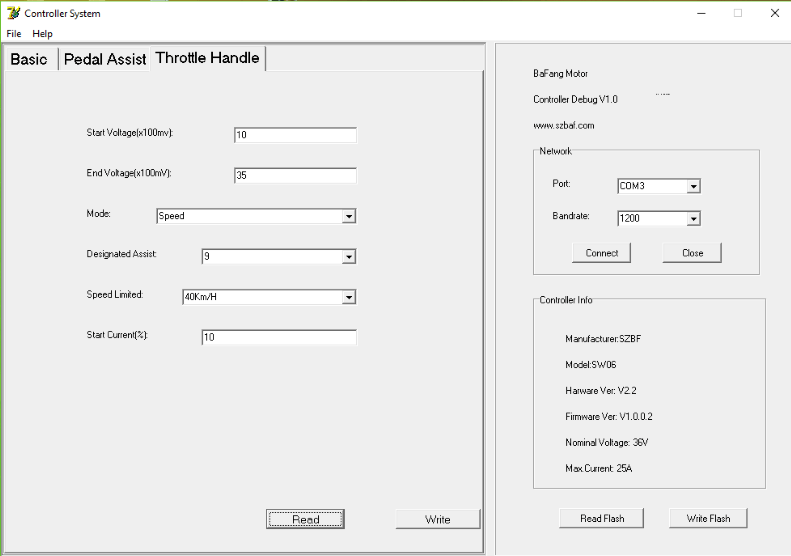Image resolution: width=791 pixels, height=556 pixels.
Task: Open the Mode dropdown showing Speed
Action: coord(256,216)
